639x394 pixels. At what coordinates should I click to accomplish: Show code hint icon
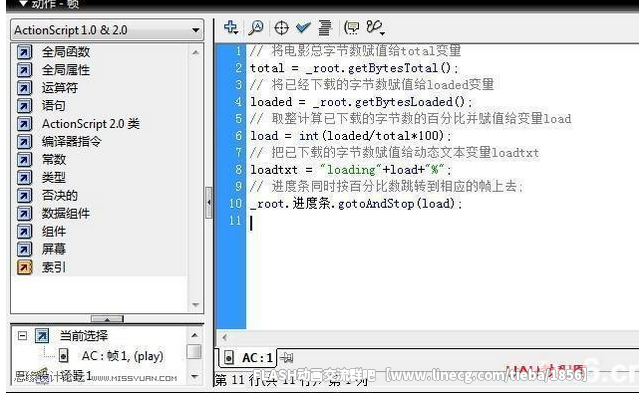(351, 28)
